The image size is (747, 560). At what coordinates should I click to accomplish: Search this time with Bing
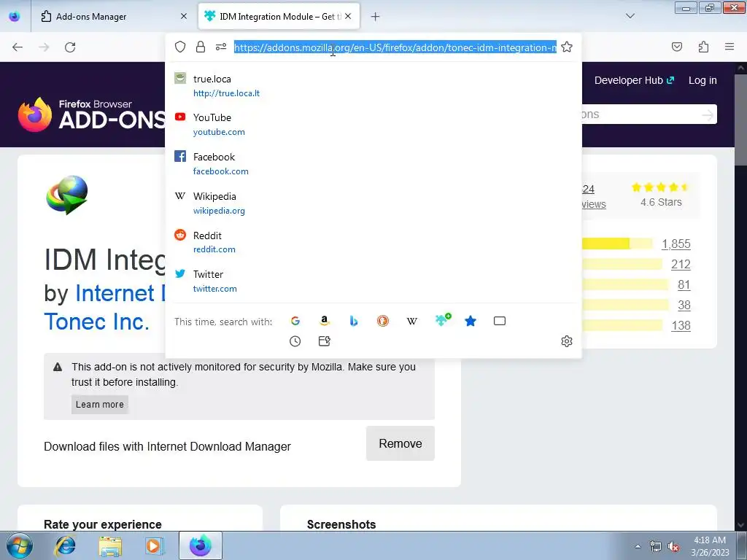coord(354,321)
